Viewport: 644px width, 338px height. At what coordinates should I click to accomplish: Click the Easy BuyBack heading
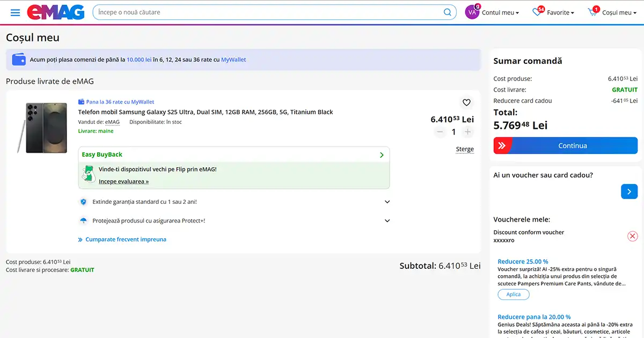[102, 155]
